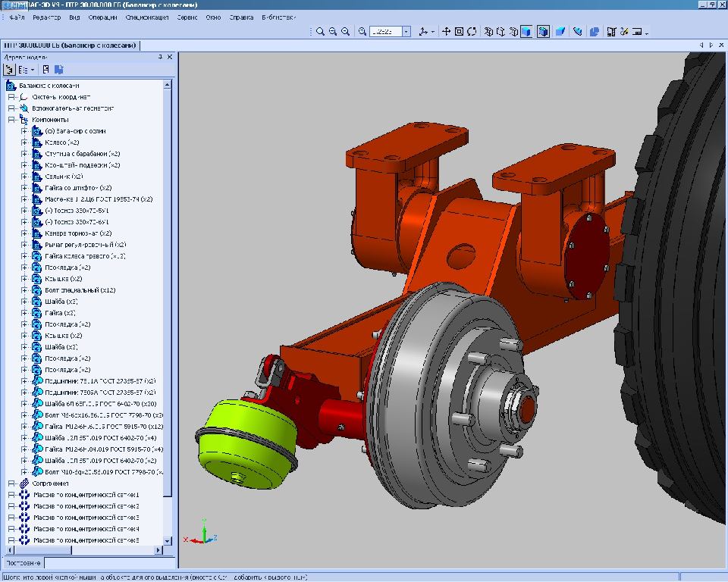The width and height of the screenshot is (728, 582).
Task: Activate the Rotate view tool
Action: [x=472, y=32]
